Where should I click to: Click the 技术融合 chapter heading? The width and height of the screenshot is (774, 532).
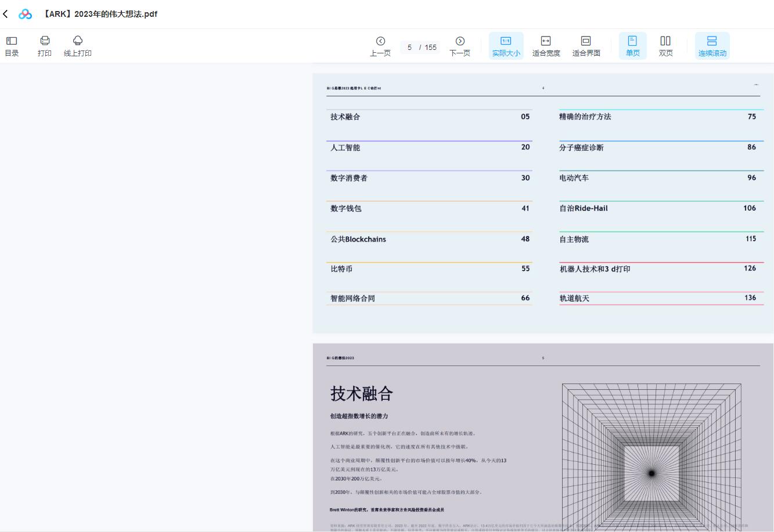(362, 394)
